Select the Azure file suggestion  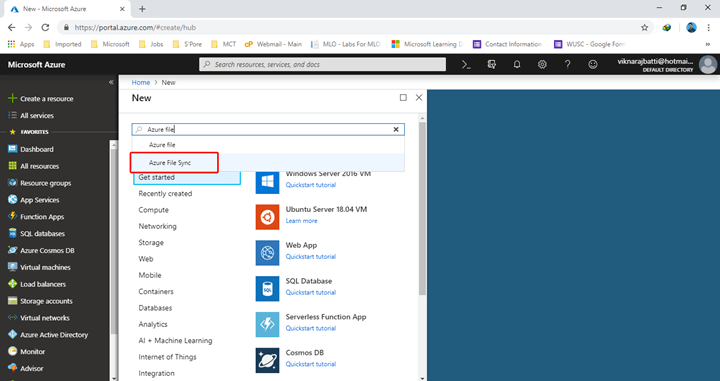(x=268, y=145)
